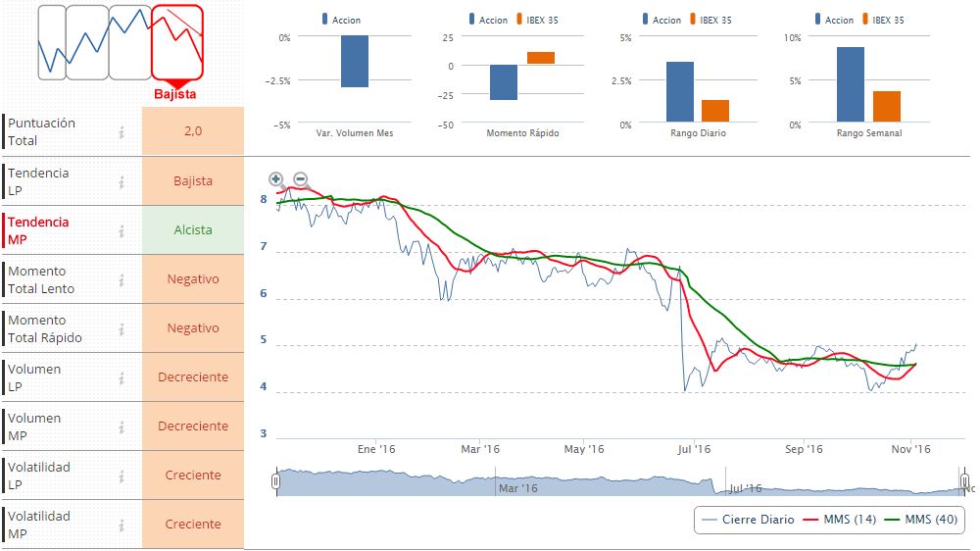Grab the left handle of chart navigator
980x551 pixels.
click(275, 481)
